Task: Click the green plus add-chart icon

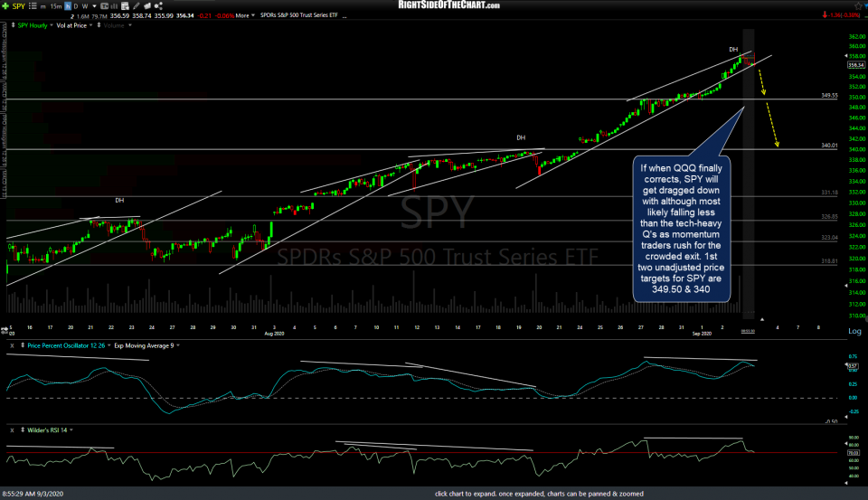Action: pos(5,6)
